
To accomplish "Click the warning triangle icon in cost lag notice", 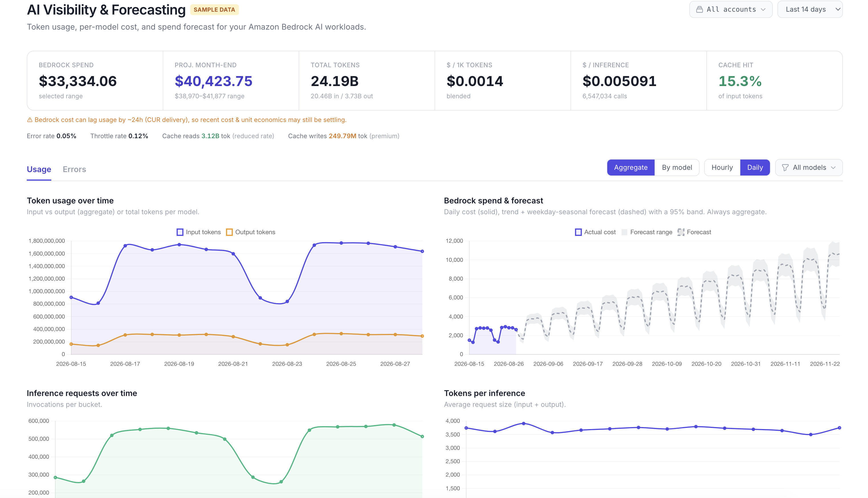I will [x=30, y=120].
